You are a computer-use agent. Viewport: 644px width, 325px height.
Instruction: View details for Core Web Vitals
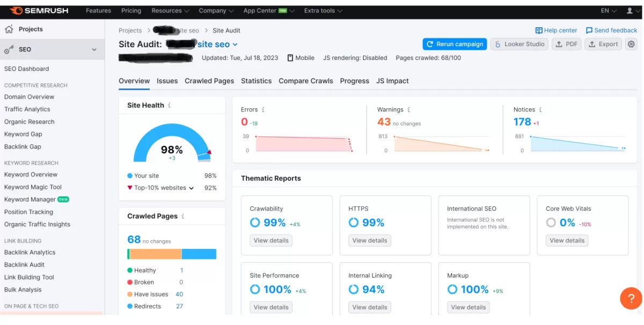pyautogui.click(x=567, y=241)
